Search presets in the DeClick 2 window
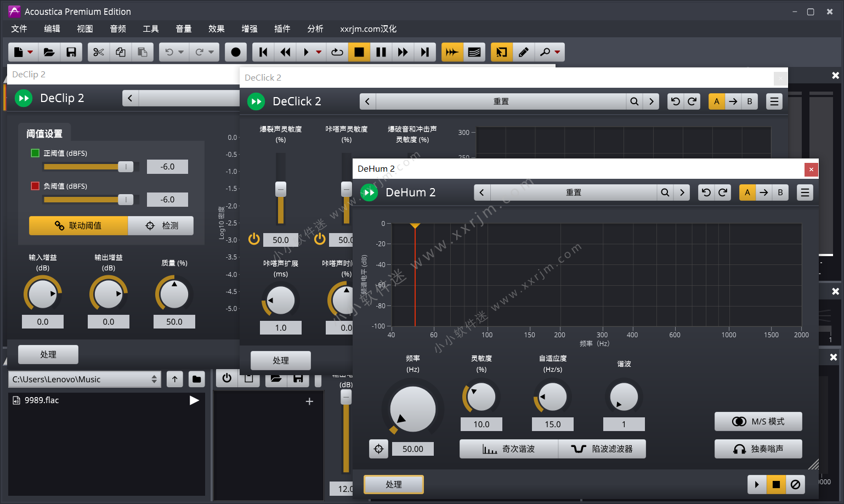Screen dimensions: 844x504 (x=635, y=101)
